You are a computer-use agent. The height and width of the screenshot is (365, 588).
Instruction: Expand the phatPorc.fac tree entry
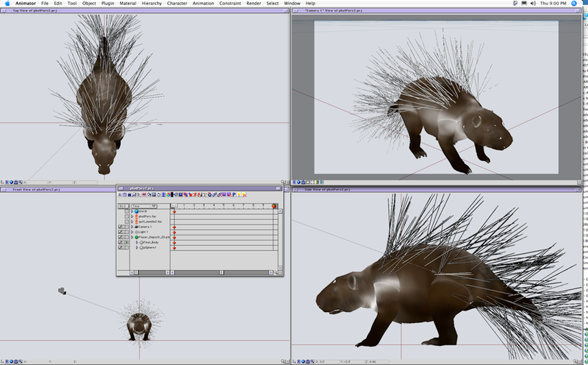coord(132,216)
